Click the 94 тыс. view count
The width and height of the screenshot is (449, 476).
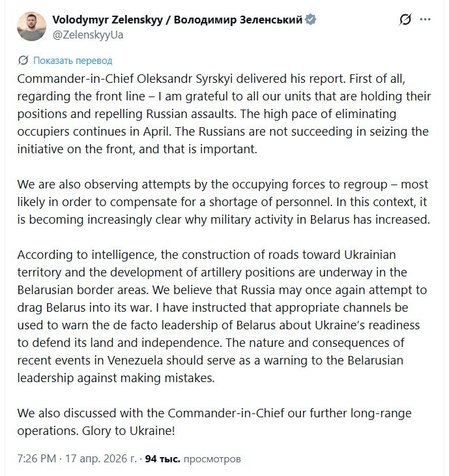pyautogui.click(x=162, y=459)
